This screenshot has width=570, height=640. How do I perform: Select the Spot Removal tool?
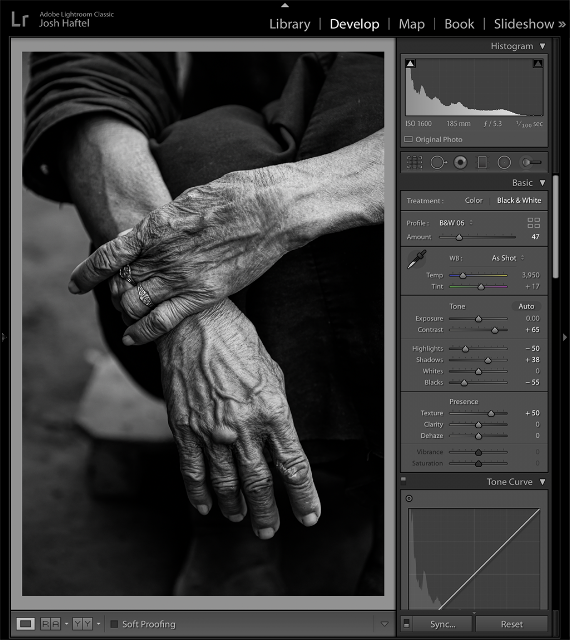(x=438, y=162)
